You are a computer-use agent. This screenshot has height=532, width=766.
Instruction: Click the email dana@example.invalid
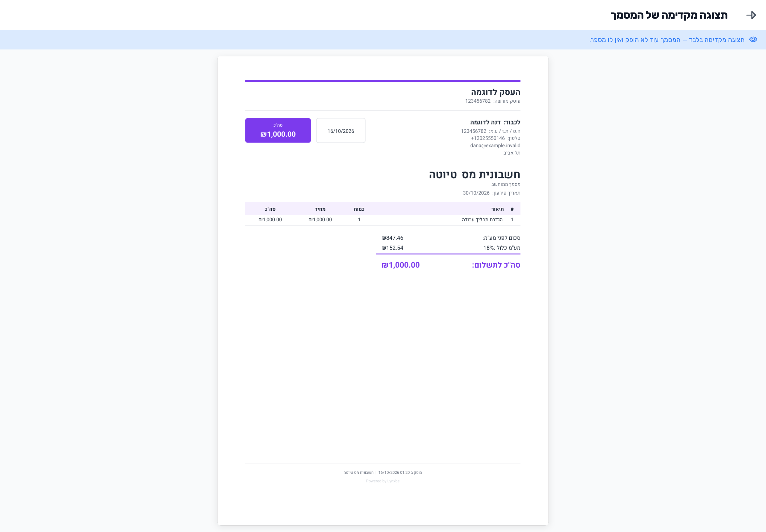point(495,145)
